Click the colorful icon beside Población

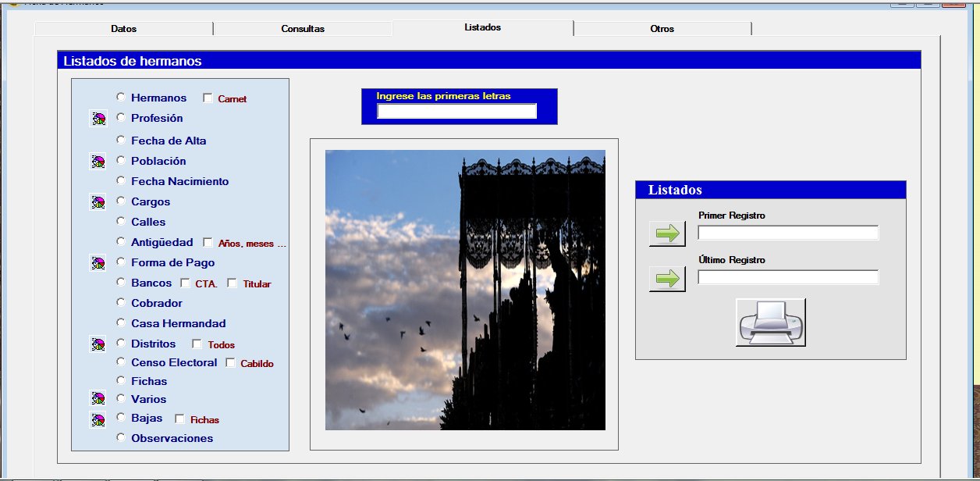pos(98,162)
